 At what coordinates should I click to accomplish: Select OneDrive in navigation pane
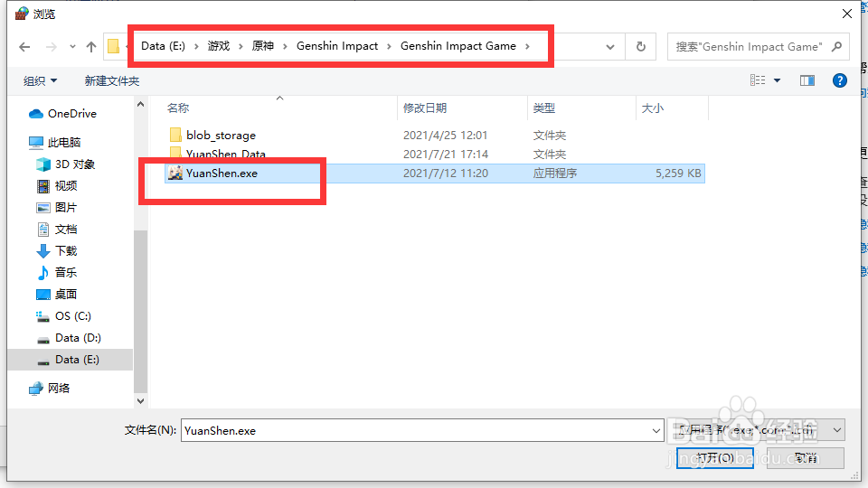point(62,114)
